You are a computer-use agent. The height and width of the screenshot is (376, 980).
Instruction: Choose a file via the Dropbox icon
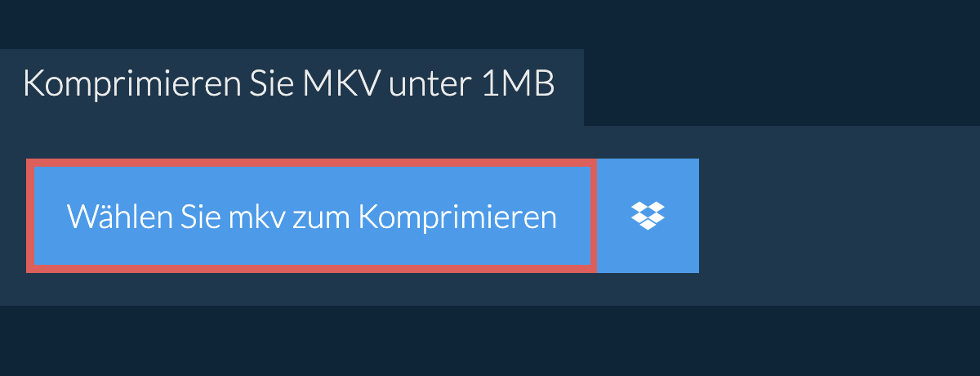tap(648, 216)
